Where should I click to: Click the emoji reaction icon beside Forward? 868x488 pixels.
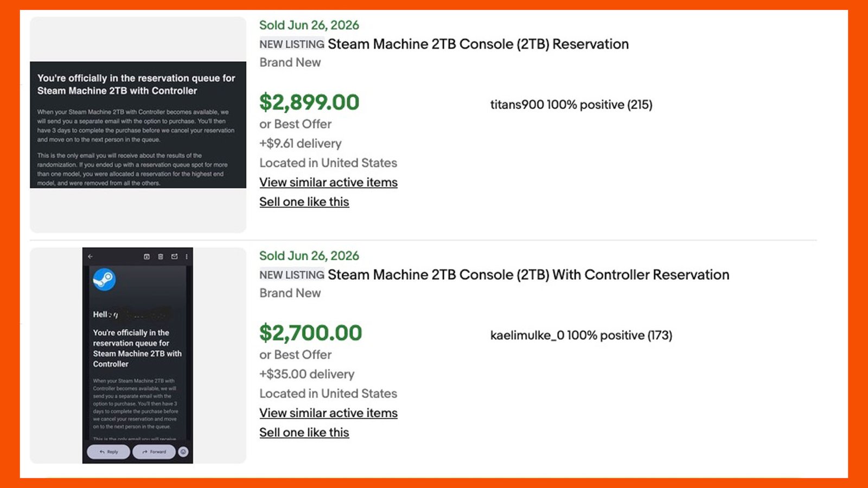point(183,452)
